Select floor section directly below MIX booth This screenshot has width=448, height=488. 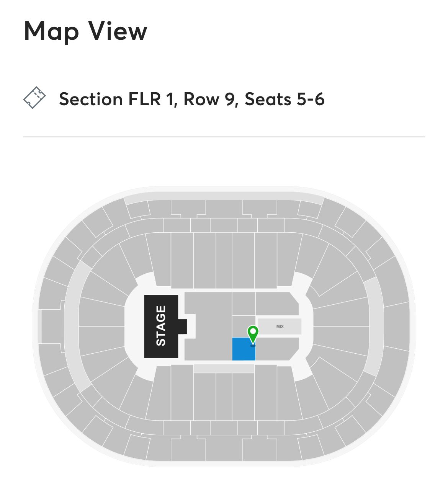pyautogui.click(x=277, y=349)
